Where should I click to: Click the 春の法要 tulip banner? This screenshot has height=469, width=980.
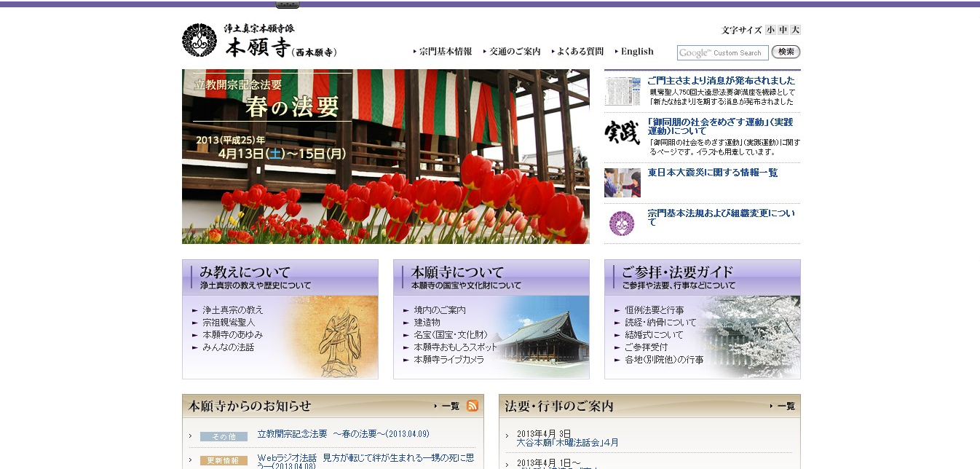click(385, 157)
